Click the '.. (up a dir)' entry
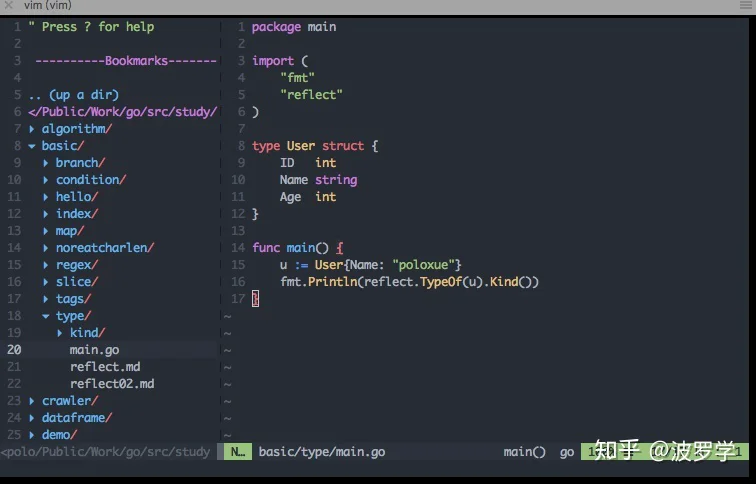Viewport: 756px width, 484px height. click(73, 94)
